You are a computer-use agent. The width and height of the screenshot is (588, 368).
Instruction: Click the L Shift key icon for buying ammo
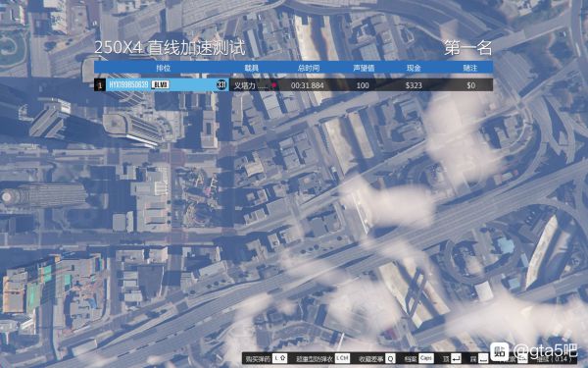[x=279, y=358]
